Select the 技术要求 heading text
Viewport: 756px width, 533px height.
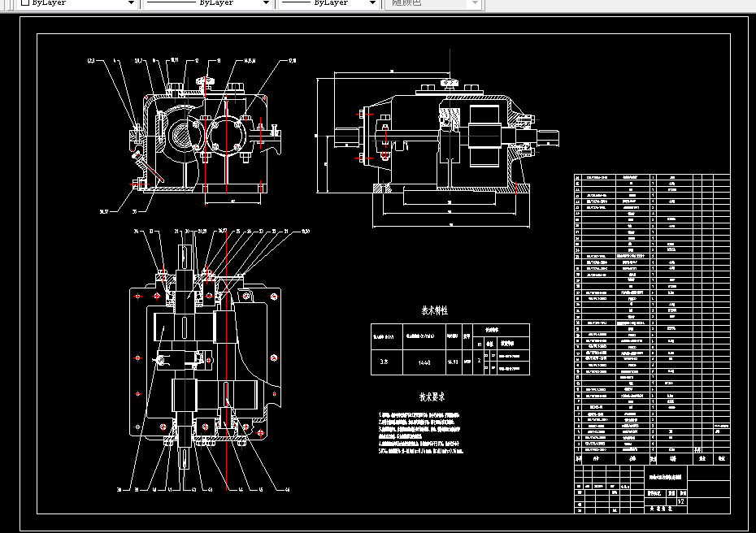432,397
